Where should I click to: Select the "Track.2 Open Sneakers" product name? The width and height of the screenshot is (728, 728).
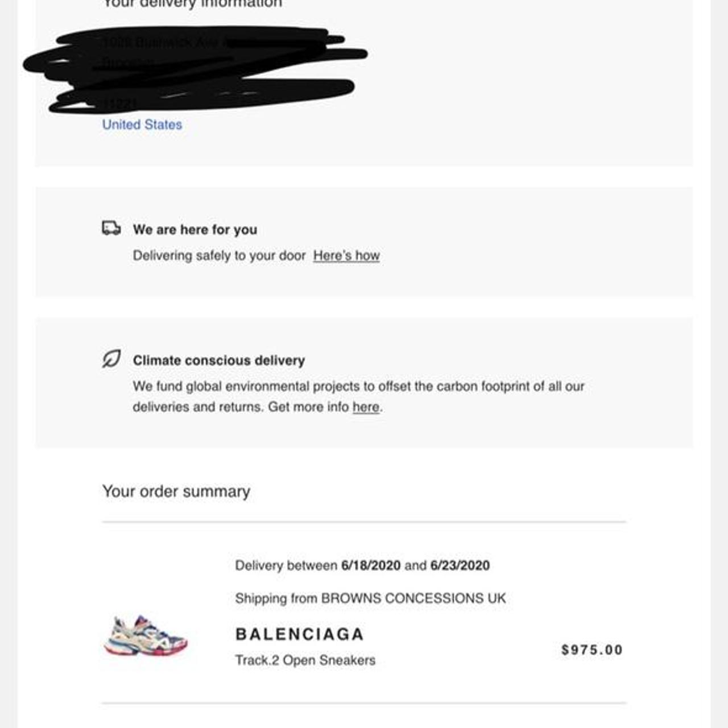305,660
